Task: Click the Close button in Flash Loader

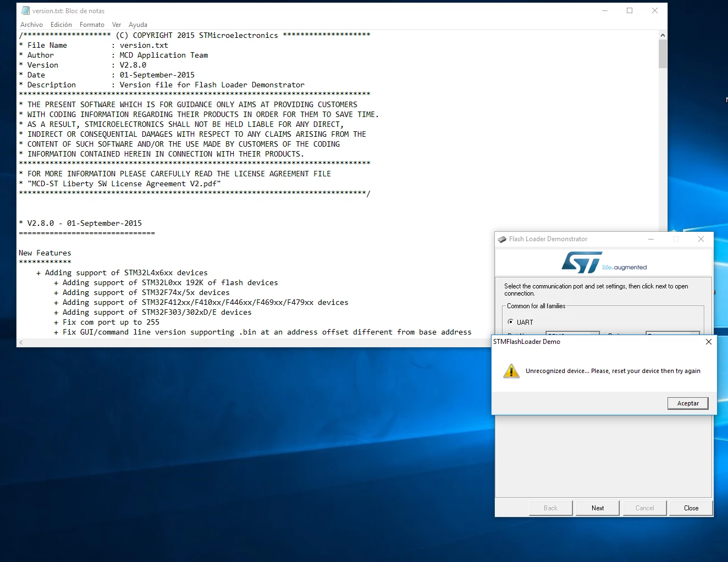Action: [x=691, y=508]
